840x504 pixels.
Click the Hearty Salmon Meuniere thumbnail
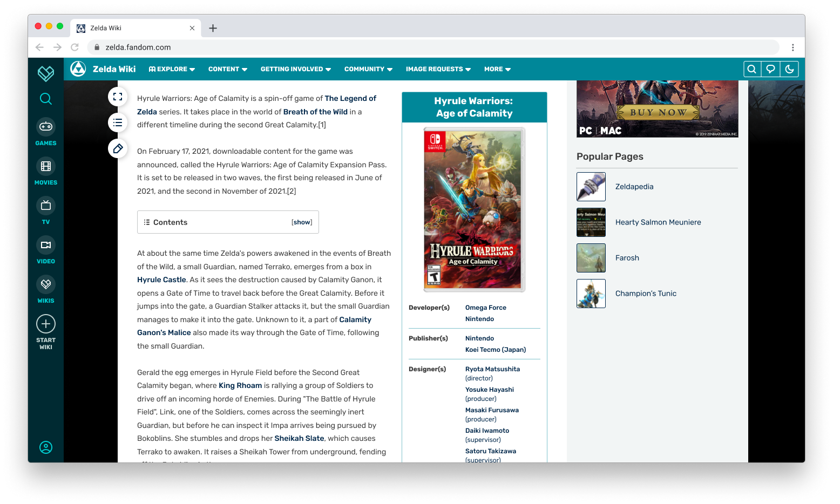point(591,222)
